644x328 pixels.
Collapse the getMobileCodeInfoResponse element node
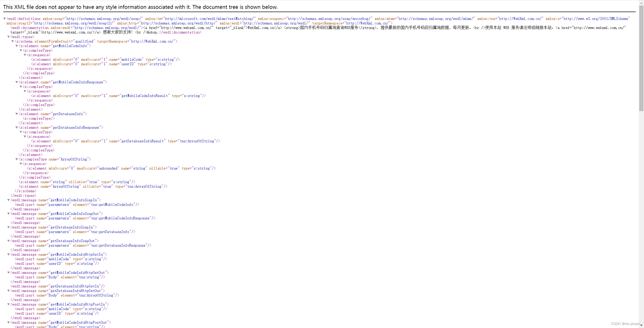[x=16, y=82]
